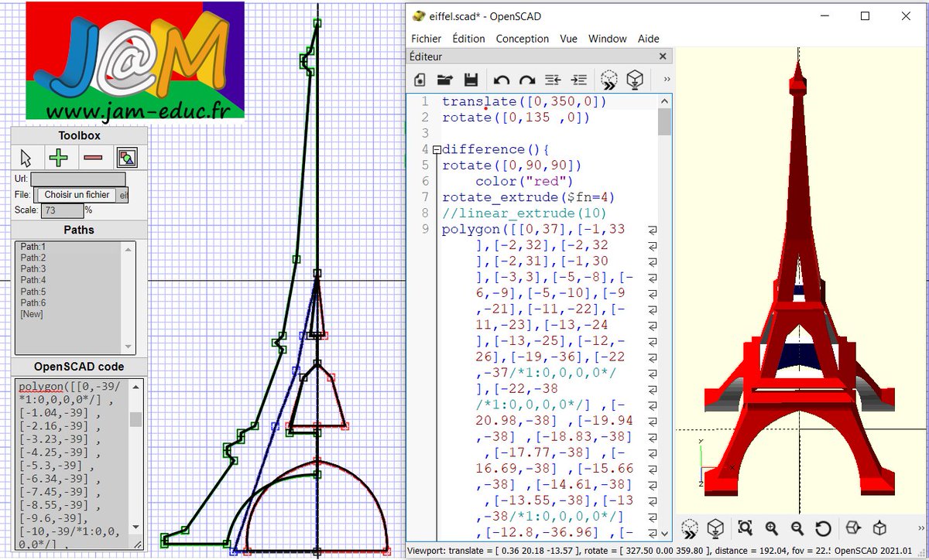Click the Indent icon in the editor toolbar
929x560 pixels.
[x=578, y=79]
